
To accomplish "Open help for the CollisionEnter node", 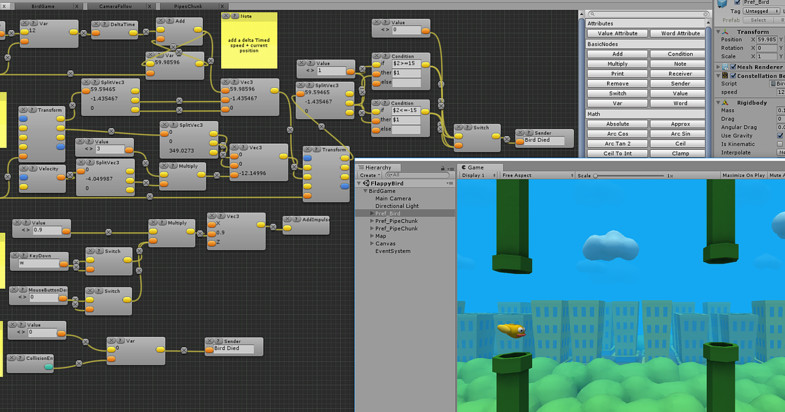I will (20, 358).
